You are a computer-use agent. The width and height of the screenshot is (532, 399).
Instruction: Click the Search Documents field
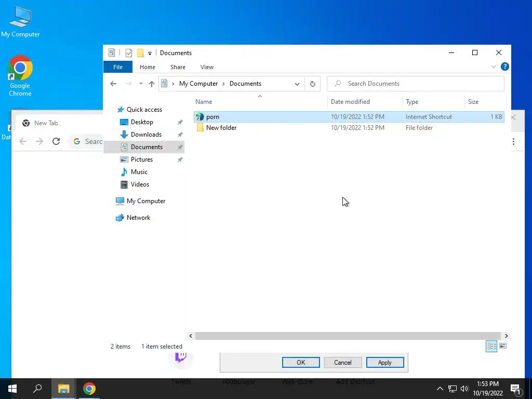click(x=415, y=84)
